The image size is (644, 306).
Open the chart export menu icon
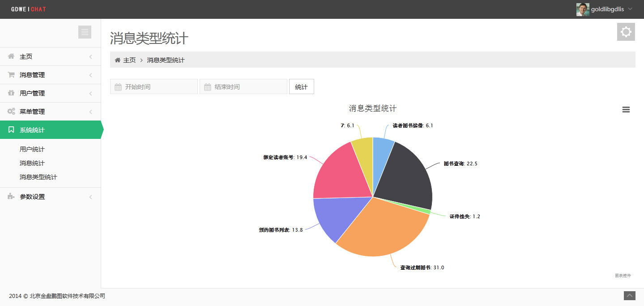point(626,110)
